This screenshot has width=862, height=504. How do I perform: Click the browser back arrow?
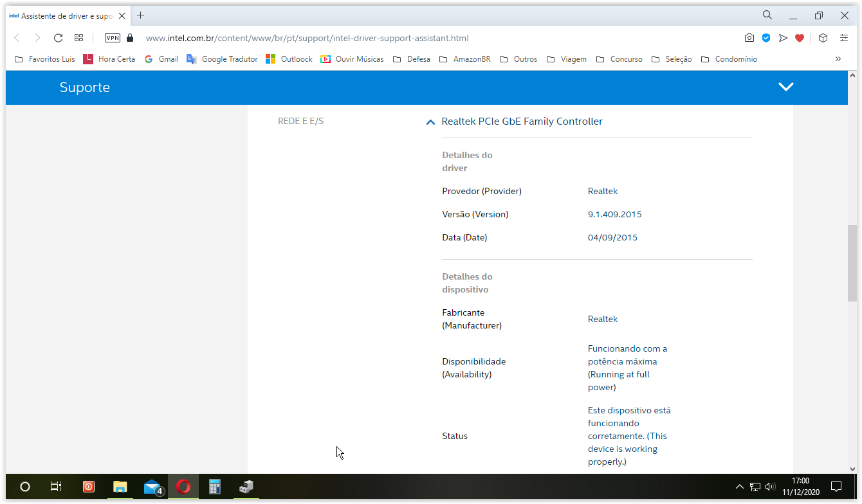click(17, 38)
